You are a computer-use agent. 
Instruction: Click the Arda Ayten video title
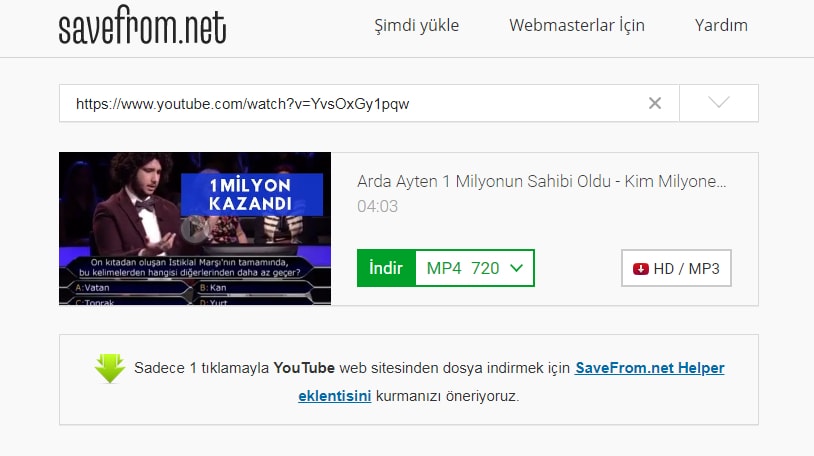coord(541,181)
